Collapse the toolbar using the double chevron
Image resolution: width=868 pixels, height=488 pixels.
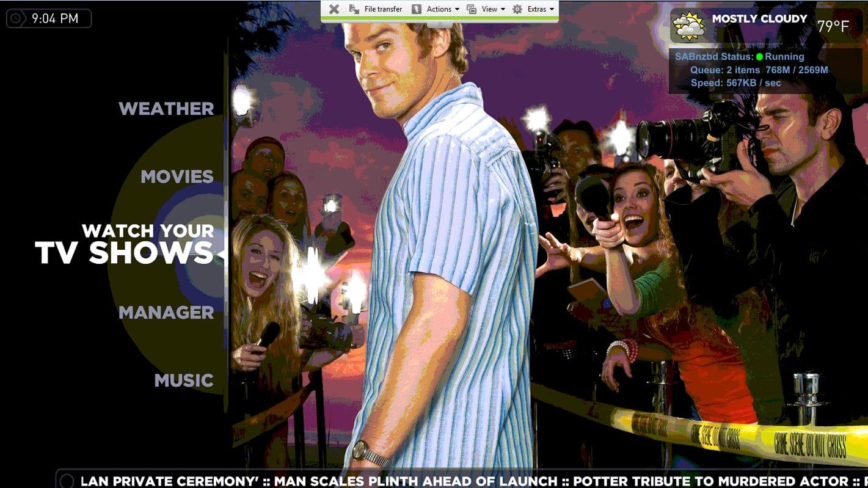pos(440,24)
